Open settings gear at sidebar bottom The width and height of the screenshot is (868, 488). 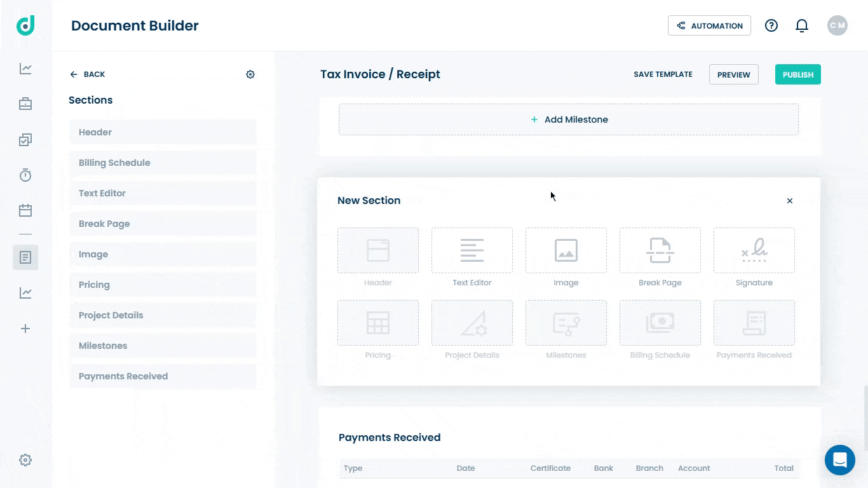pos(25,460)
